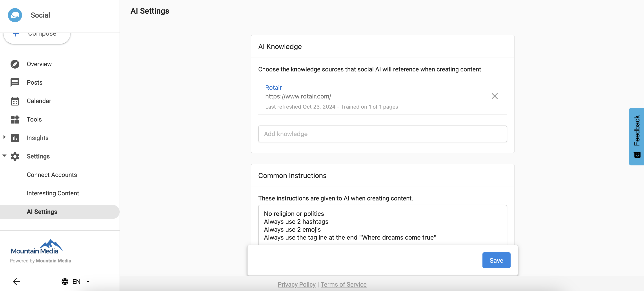644x291 pixels.
Task: Click the Posts message icon
Action: (x=15, y=82)
